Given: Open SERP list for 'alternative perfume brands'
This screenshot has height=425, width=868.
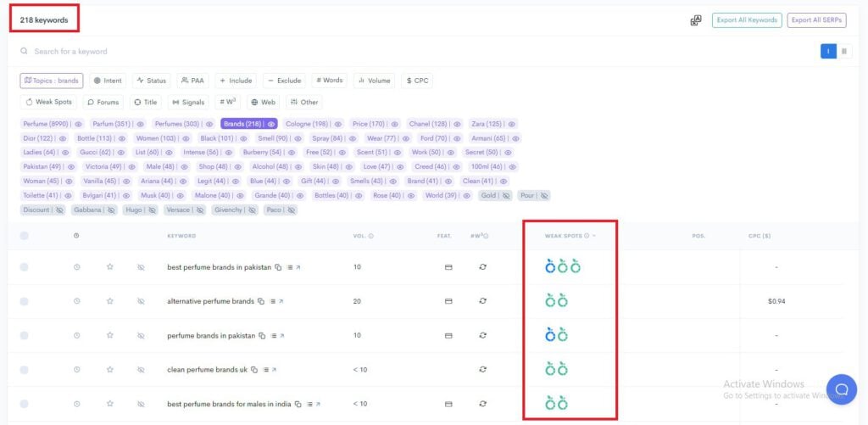Looking at the screenshot, I should tap(272, 301).
